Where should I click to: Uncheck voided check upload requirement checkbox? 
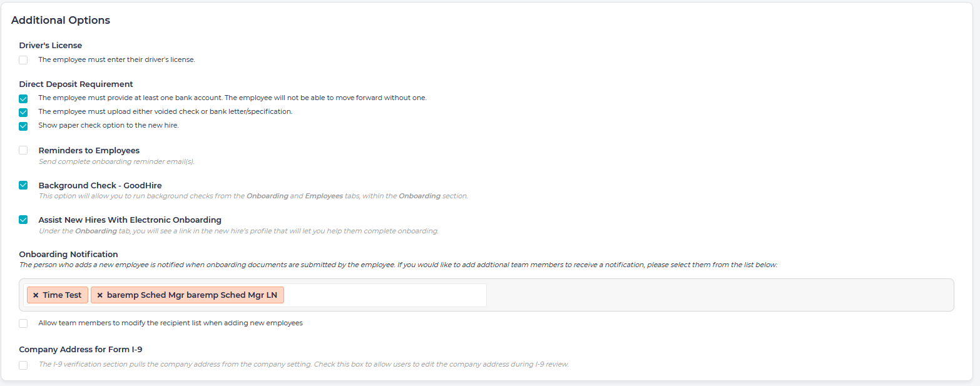coord(23,113)
